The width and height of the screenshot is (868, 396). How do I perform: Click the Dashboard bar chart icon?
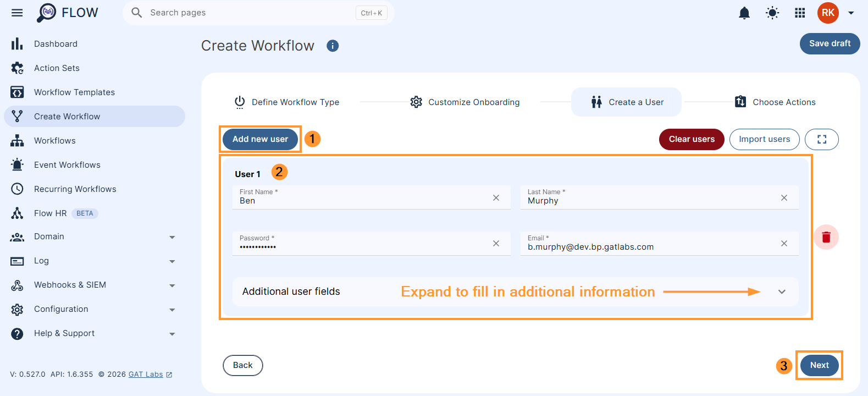click(17, 44)
